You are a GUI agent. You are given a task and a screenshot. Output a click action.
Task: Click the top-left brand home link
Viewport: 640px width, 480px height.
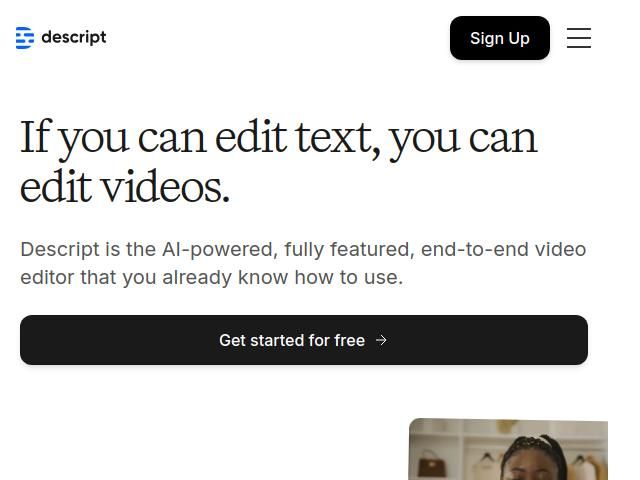(x=61, y=38)
